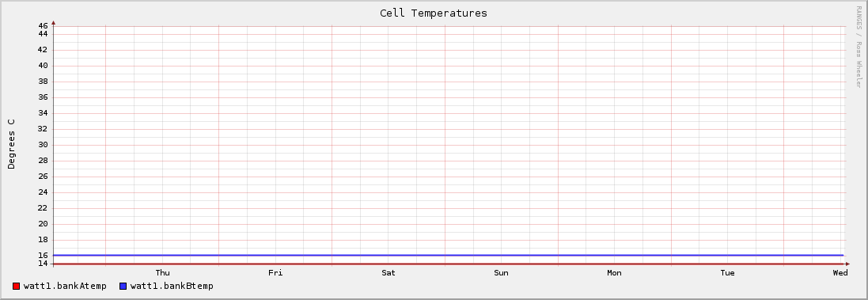The height and width of the screenshot is (300, 868).
Task: Click the 42 value on y-axis
Action: [x=44, y=50]
